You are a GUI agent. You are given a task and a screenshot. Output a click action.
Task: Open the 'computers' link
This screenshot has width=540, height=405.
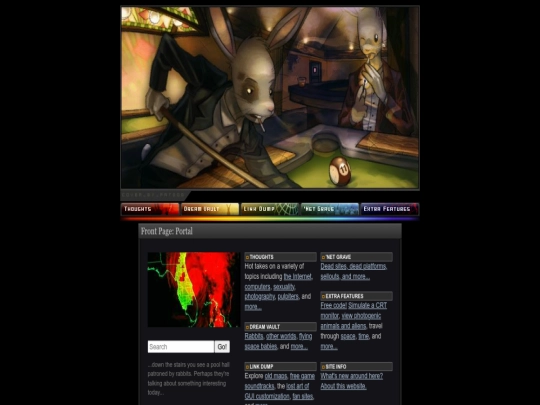point(257,287)
